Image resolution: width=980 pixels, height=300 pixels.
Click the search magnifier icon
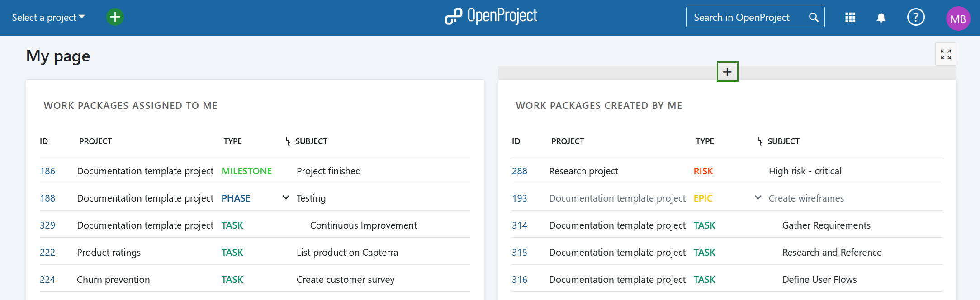814,17
